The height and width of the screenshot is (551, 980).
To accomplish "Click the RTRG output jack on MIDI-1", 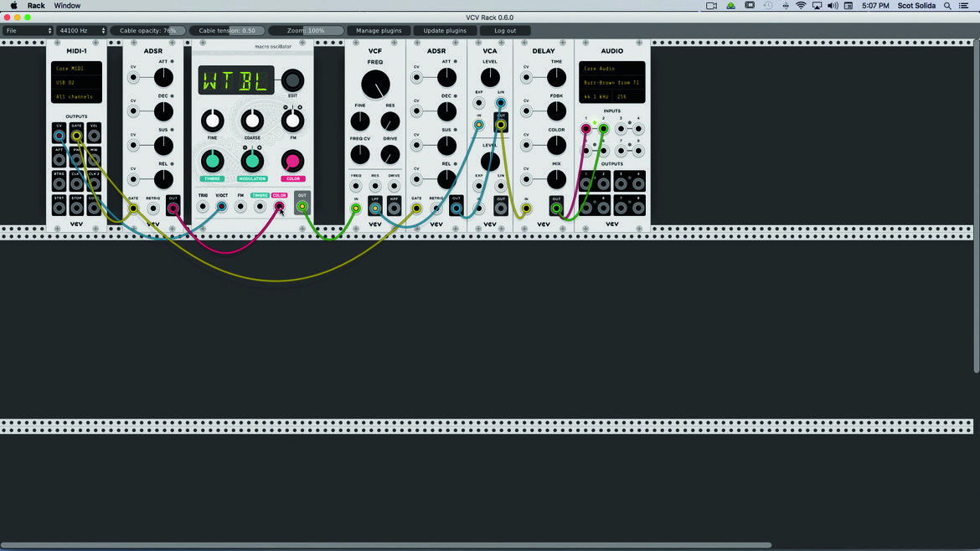I will pos(59,183).
